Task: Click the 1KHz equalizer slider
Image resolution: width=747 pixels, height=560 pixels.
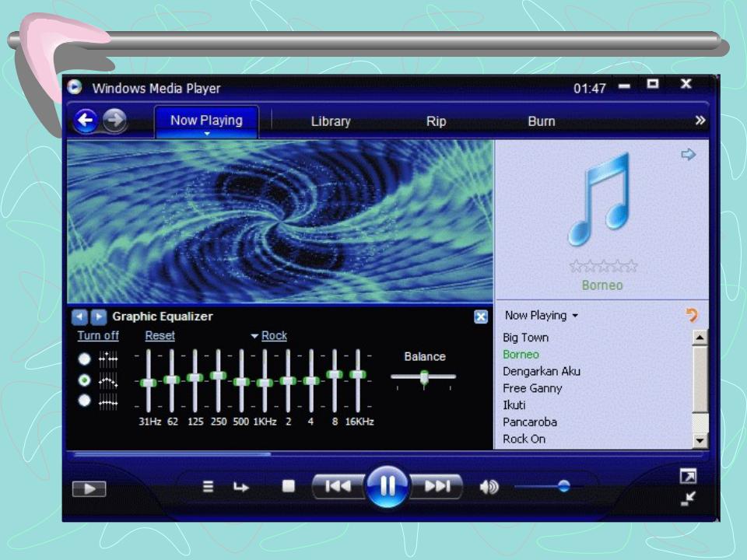Action: point(265,383)
